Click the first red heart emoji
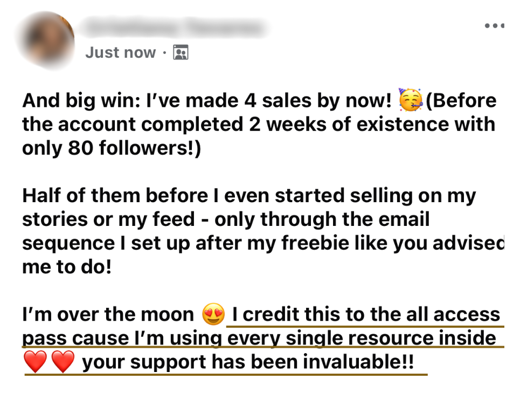The image size is (520, 420). tap(35, 362)
